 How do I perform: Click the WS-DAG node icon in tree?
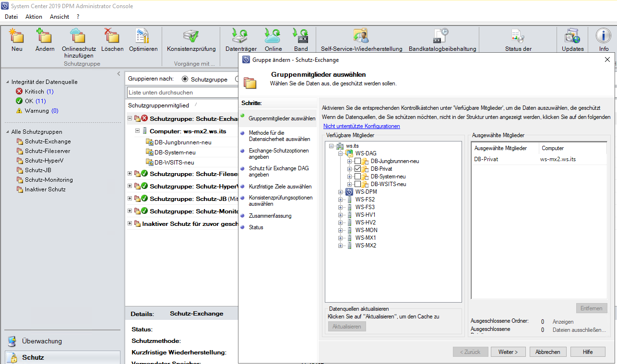[349, 153]
